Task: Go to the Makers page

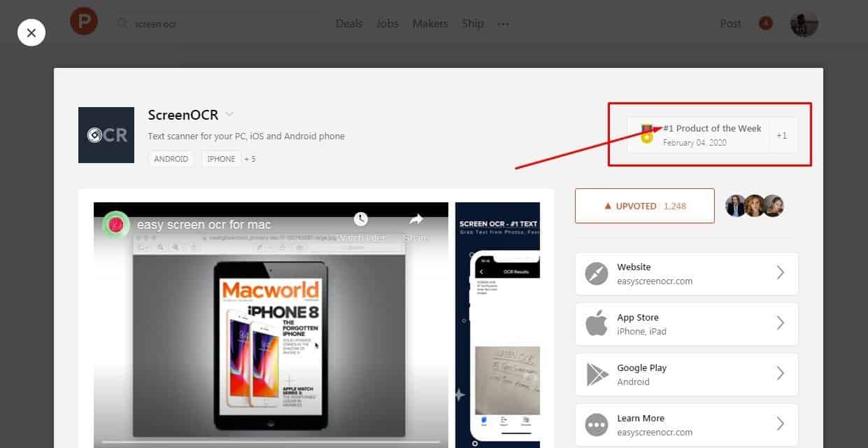Action: (430, 24)
